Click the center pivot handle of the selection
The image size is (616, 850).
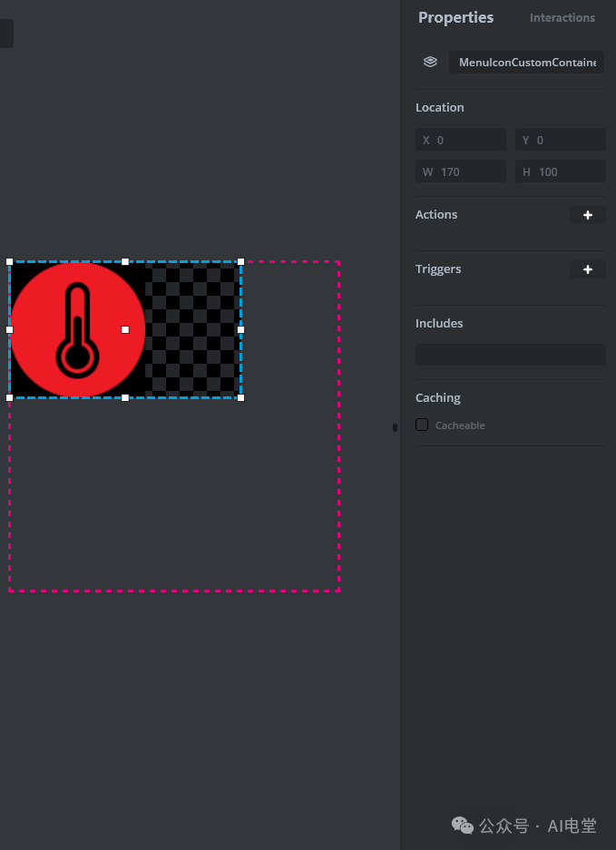coord(125,329)
